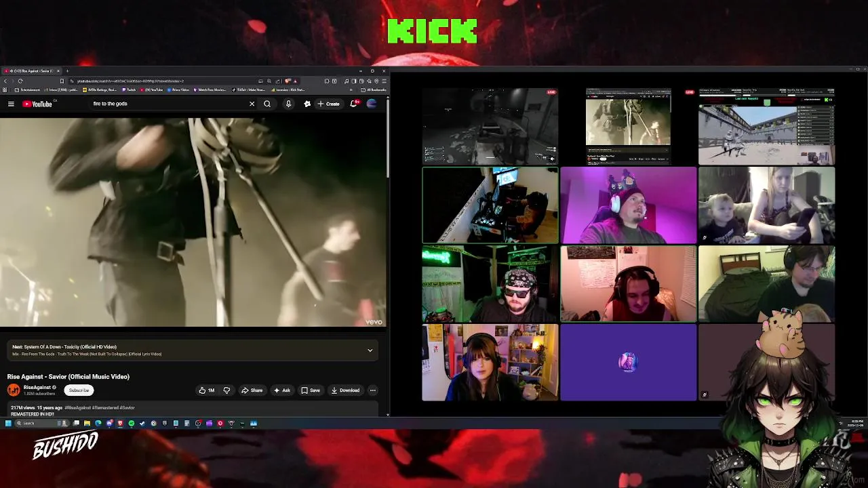
Task: Click the Windows taskbar Search box
Action: (42, 423)
